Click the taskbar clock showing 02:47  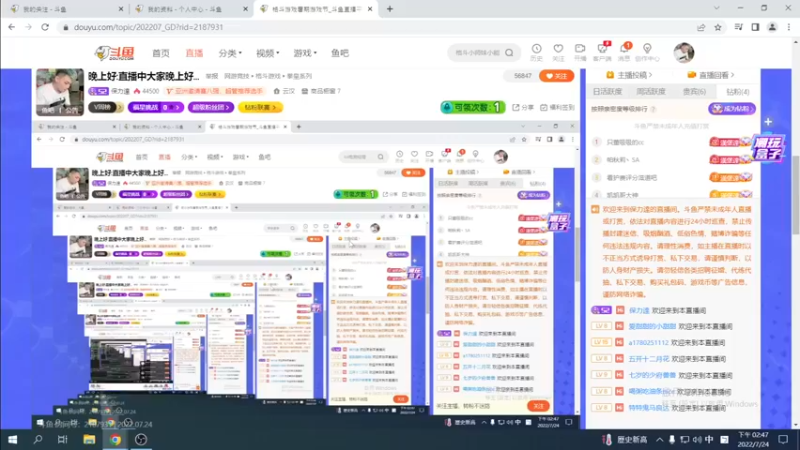(753, 439)
